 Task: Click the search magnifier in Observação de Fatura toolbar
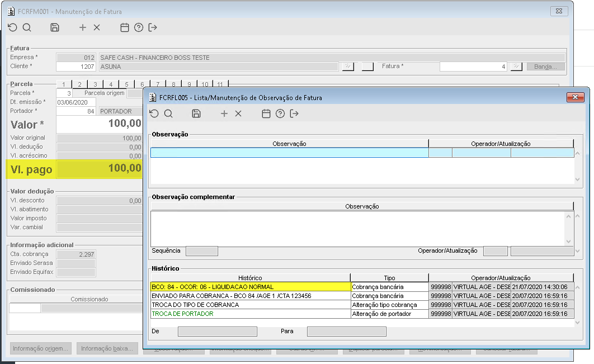coord(168,114)
